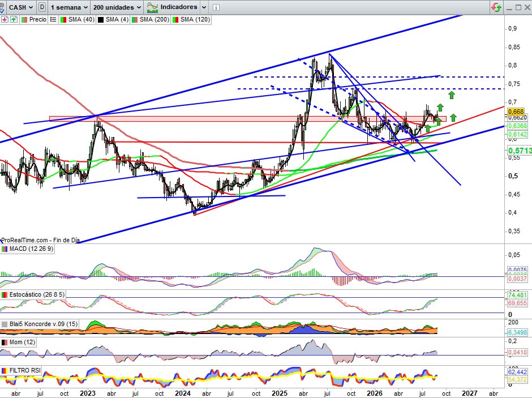
Task: Click the green up-arrow icon
Action: [14, 20]
